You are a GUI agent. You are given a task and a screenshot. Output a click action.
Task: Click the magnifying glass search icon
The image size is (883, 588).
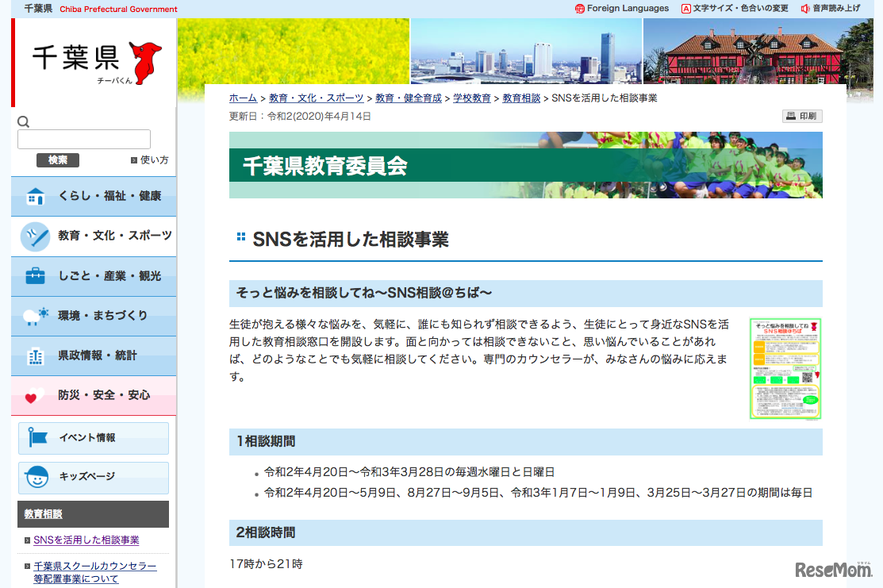(23, 121)
